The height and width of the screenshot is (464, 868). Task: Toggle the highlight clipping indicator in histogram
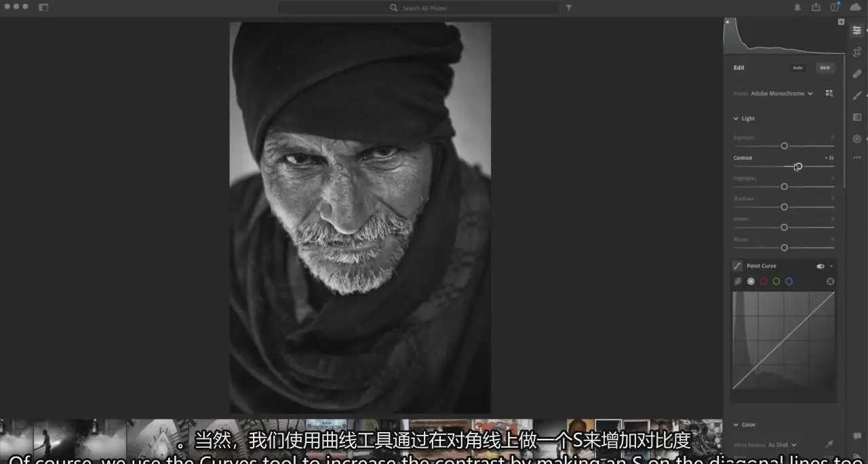coord(841,22)
